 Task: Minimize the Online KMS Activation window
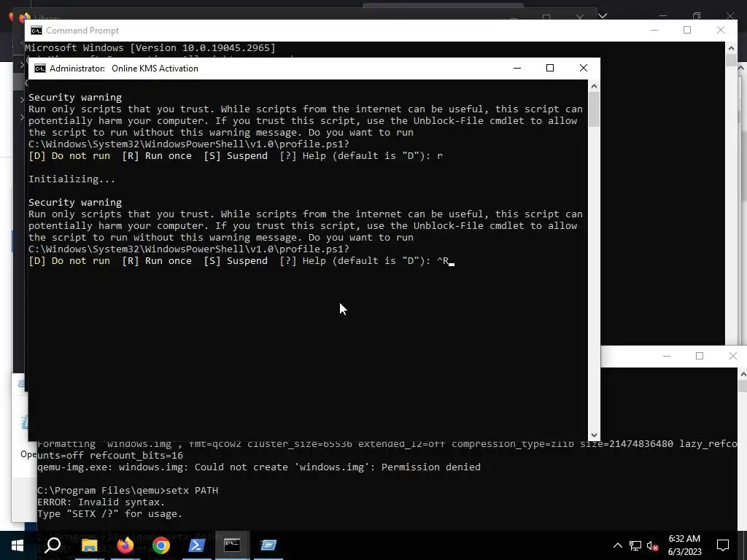pyautogui.click(x=517, y=68)
